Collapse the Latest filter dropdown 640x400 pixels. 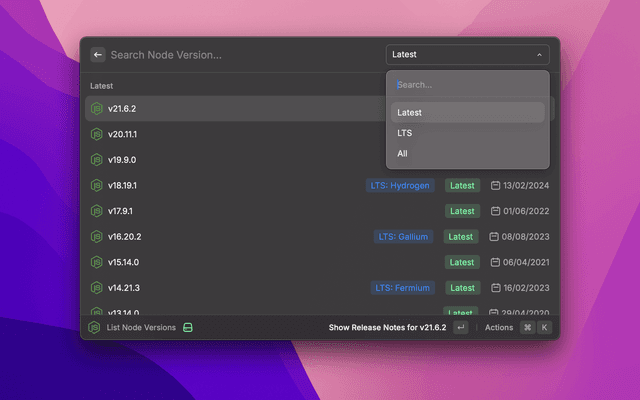coord(467,55)
